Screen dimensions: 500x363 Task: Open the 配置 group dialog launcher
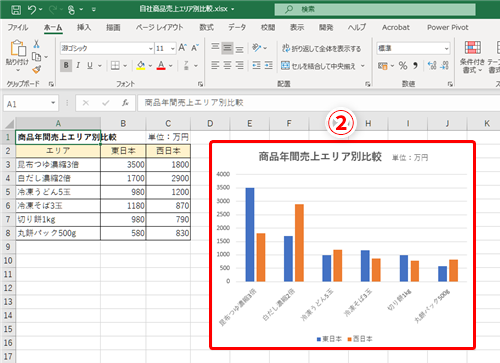tap(368, 84)
